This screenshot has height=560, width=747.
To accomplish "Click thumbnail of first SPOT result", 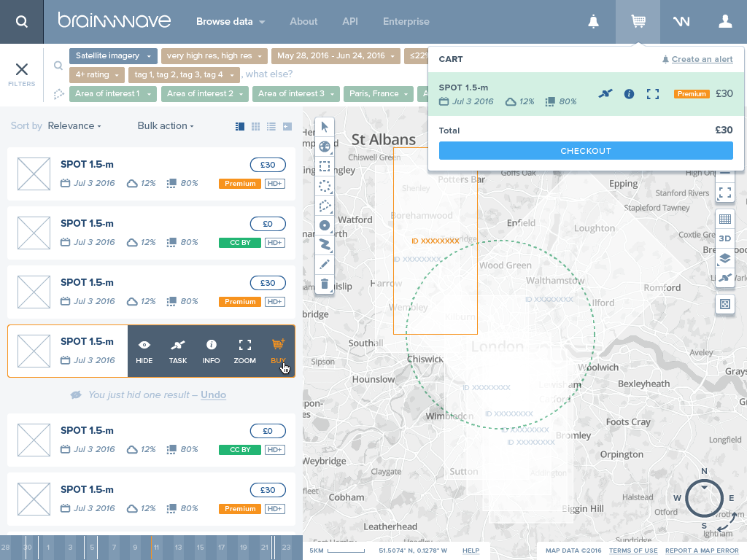I will coord(34,174).
